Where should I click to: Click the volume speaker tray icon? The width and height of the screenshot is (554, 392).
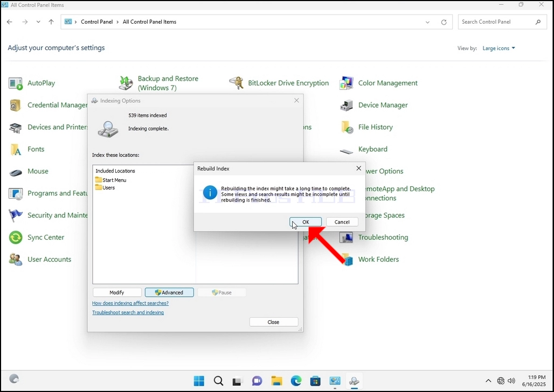511,381
